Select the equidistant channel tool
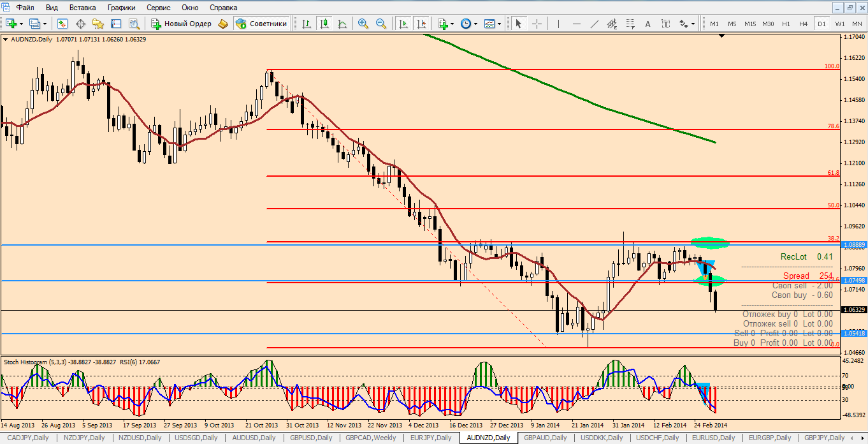The image size is (868, 444). tap(612, 24)
